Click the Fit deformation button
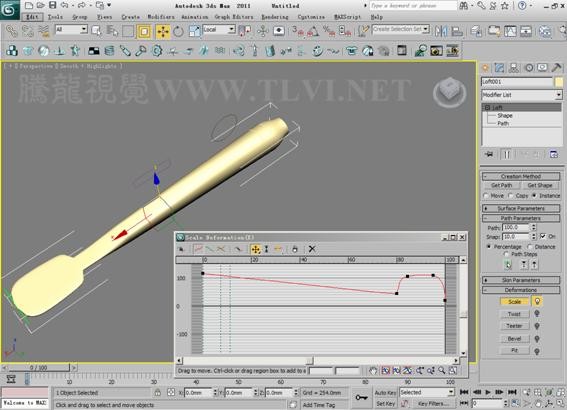This screenshot has width=567, height=410. tap(514, 351)
